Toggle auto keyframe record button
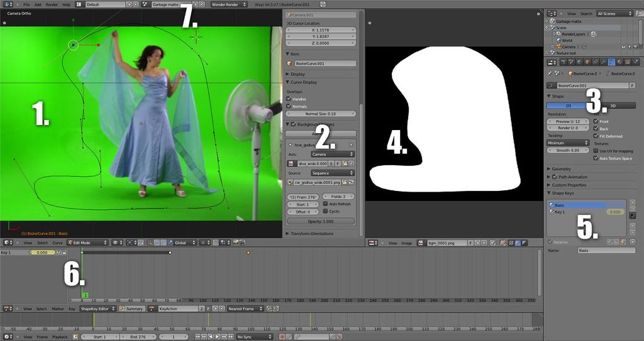The height and width of the screenshot is (341, 644). coord(282,337)
